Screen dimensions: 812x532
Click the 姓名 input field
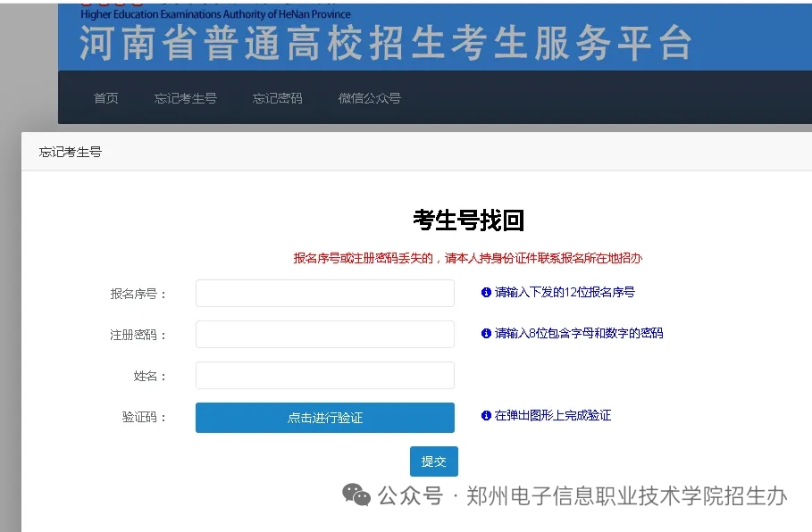click(x=325, y=375)
